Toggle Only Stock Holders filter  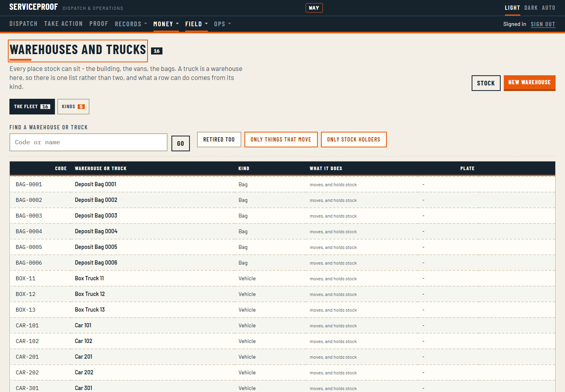pos(354,140)
